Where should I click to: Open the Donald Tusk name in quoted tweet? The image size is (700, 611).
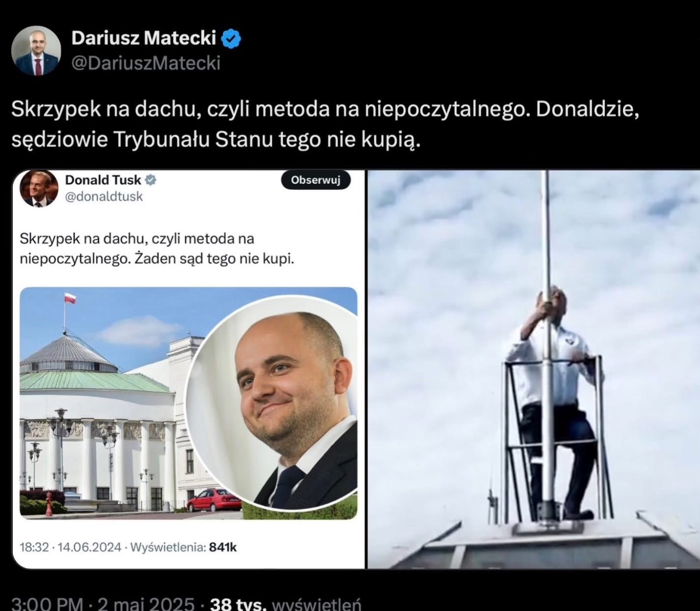103,180
